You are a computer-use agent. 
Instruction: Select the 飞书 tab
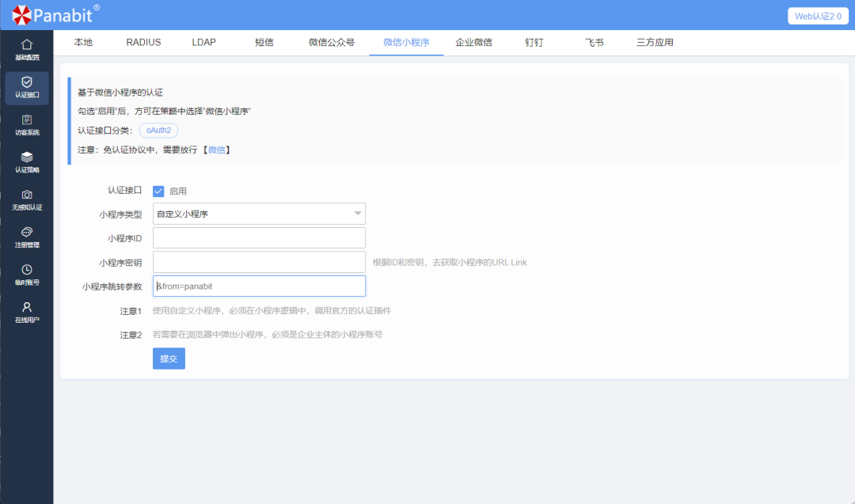point(594,42)
